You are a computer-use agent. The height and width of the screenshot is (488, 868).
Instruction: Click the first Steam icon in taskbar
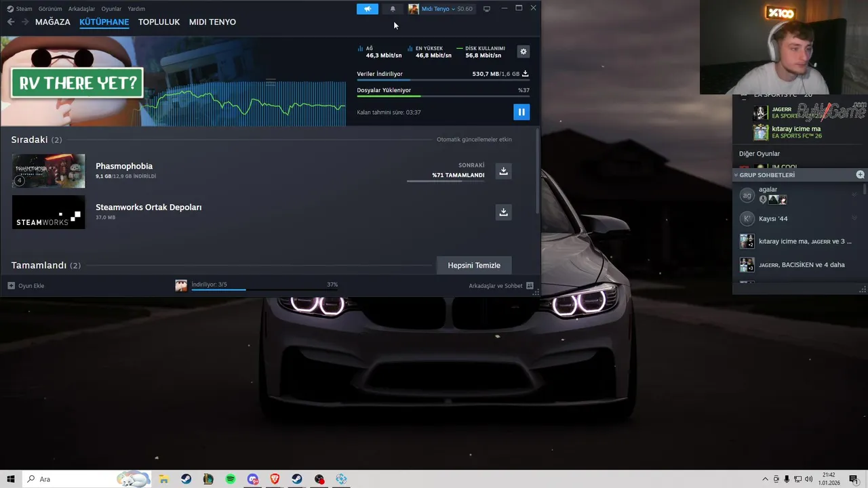point(186,479)
